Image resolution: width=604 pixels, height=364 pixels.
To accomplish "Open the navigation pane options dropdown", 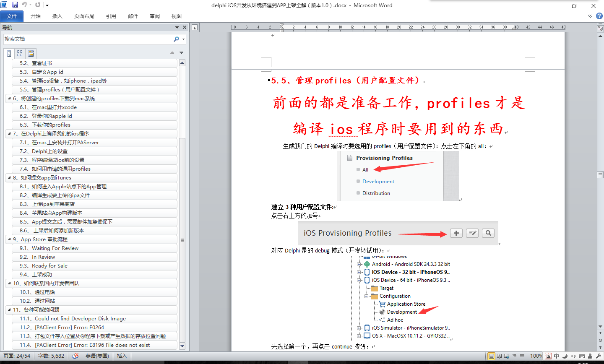I will pyautogui.click(x=177, y=27).
